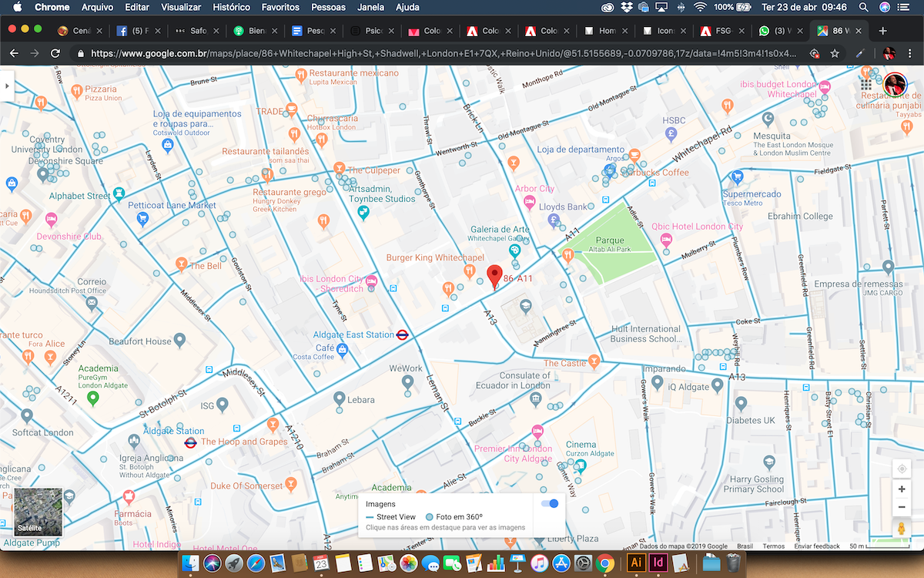The width and height of the screenshot is (924, 578).
Task: Switch to the WhatsApp browser tab
Action: point(779,32)
